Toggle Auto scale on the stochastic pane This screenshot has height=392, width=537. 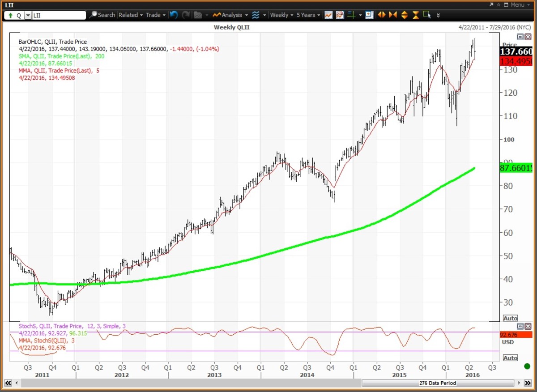(x=510, y=358)
